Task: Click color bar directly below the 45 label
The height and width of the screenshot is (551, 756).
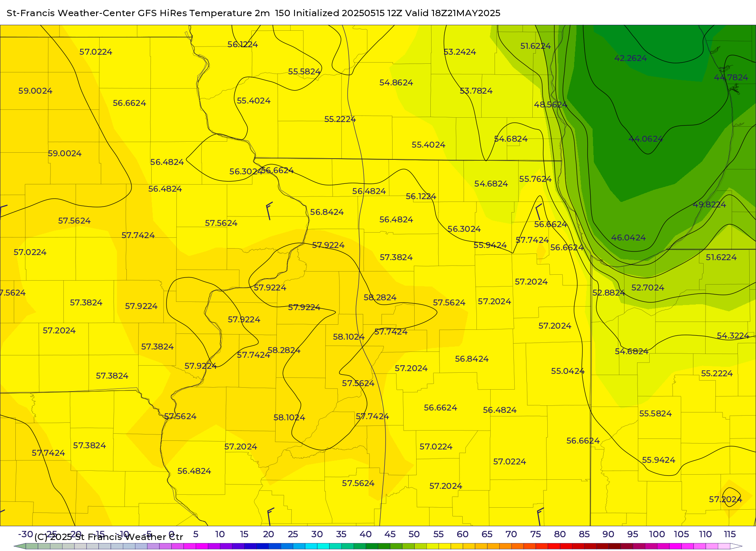Action: (390, 546)
